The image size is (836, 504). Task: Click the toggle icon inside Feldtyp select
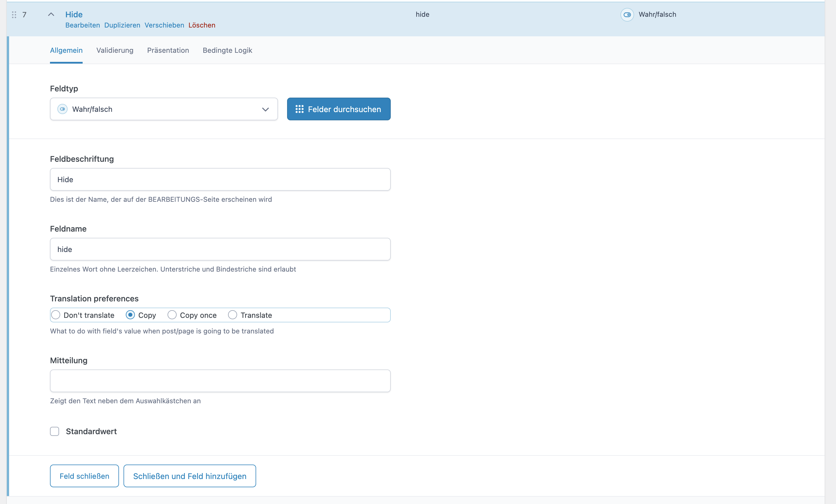pos(62,109)
